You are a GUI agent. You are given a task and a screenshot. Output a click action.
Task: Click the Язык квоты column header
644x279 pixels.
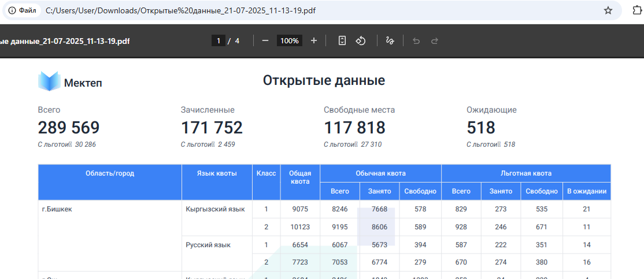217,173
